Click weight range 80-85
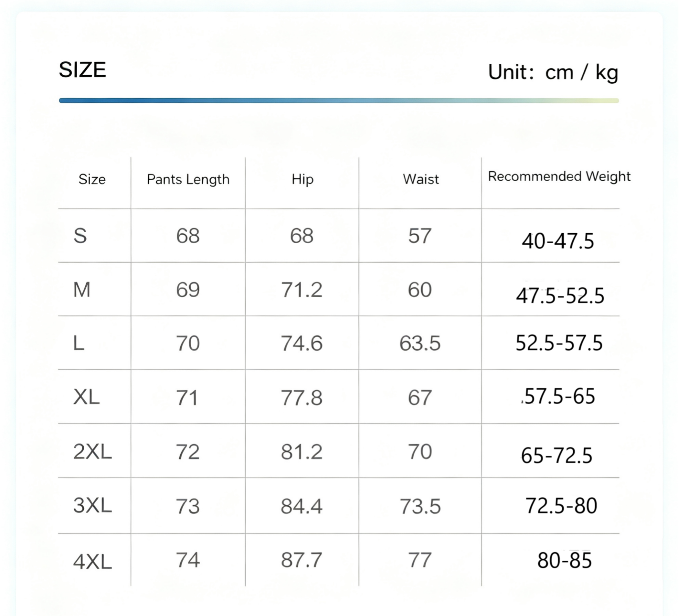 coord(564,561)
